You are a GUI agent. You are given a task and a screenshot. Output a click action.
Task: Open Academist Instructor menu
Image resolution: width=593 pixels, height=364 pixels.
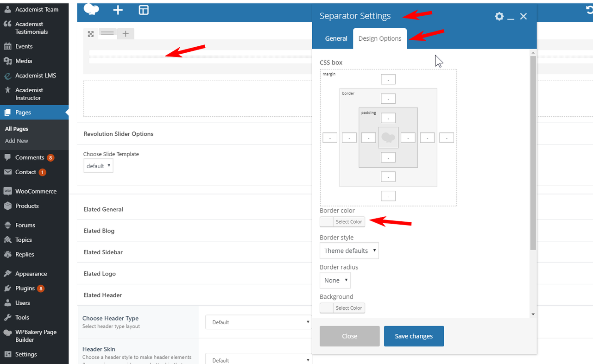[x=34, y=94]
